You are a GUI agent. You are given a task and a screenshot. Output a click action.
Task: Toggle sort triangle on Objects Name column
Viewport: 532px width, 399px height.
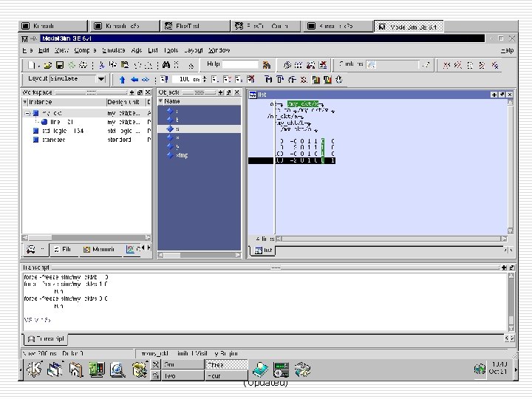pyautogui.click(x=161, y=101)
